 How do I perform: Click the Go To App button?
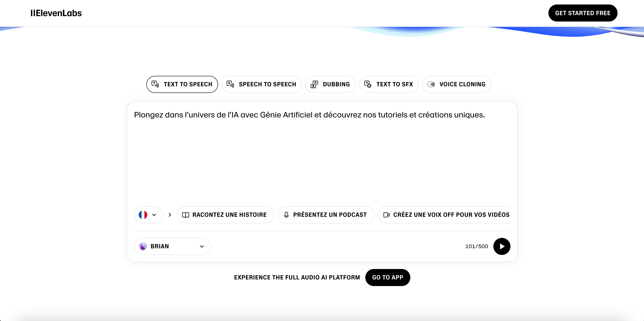click(x=388, y=277)
